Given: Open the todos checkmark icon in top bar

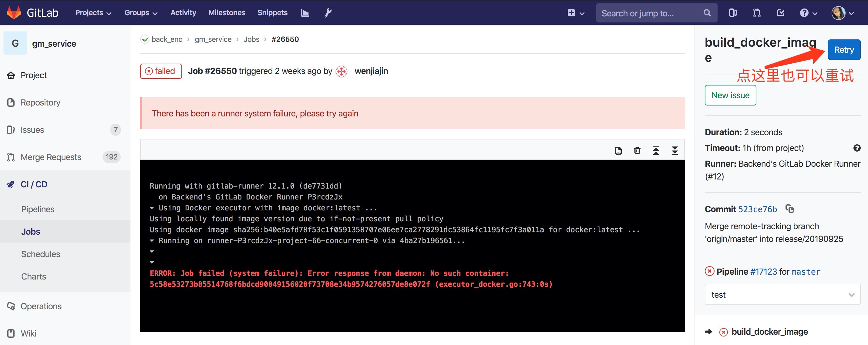Looking at the screenshot, I should (780, 13).
